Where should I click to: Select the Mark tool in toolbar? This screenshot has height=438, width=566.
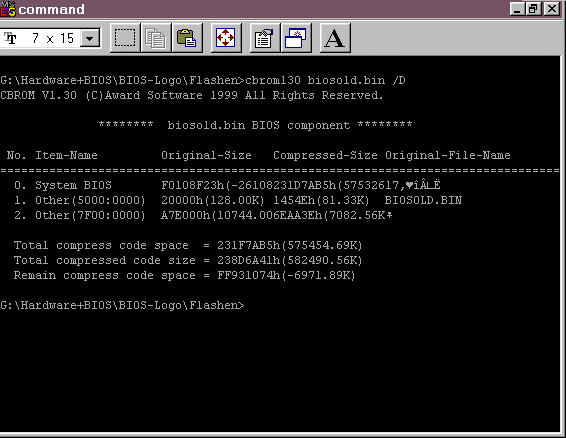(125, 38)
